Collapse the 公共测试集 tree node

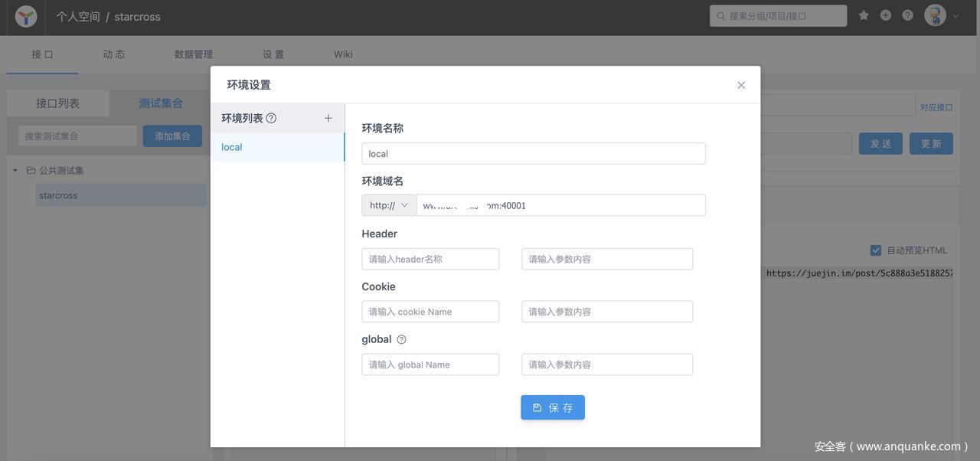(x=15, y=170)
